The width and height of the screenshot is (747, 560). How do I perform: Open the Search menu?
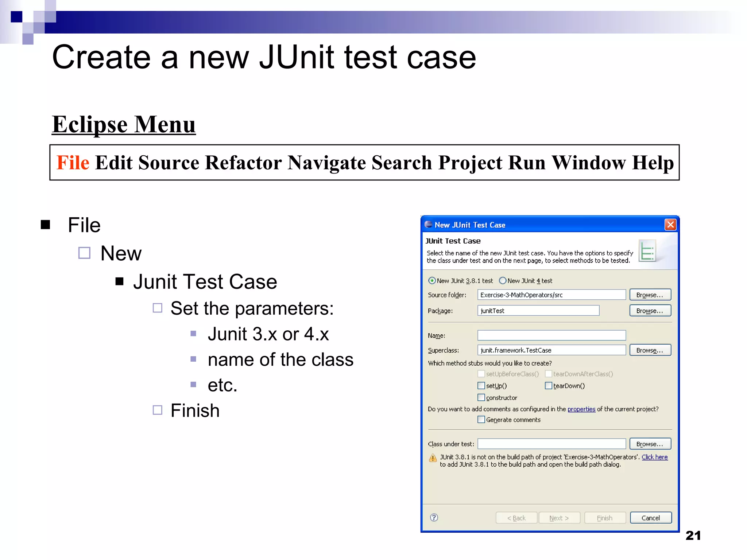pyautogui.click(x=402, y=163)
